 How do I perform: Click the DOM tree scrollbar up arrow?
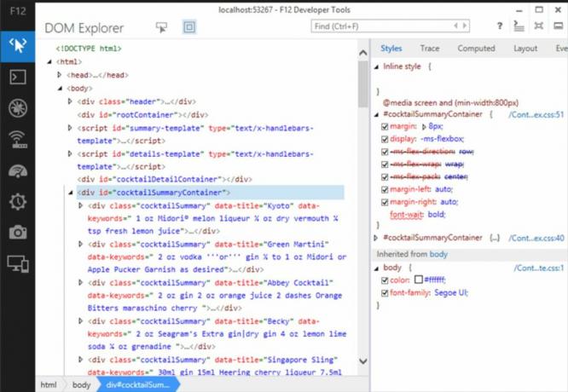pyautogui.click(x=363, y=53)
